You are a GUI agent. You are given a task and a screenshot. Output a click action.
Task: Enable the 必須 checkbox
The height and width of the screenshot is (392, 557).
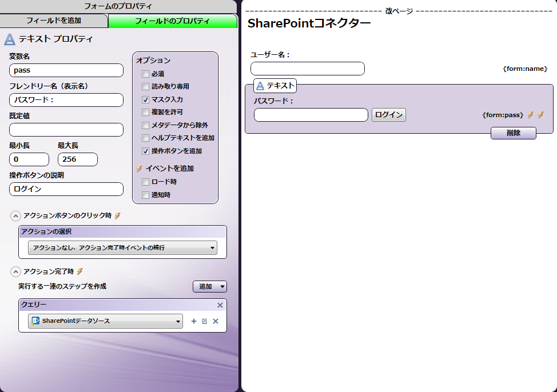145,74
